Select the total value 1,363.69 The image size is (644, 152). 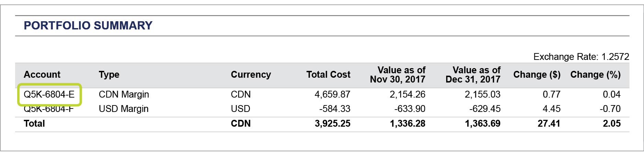click(482, 124)
